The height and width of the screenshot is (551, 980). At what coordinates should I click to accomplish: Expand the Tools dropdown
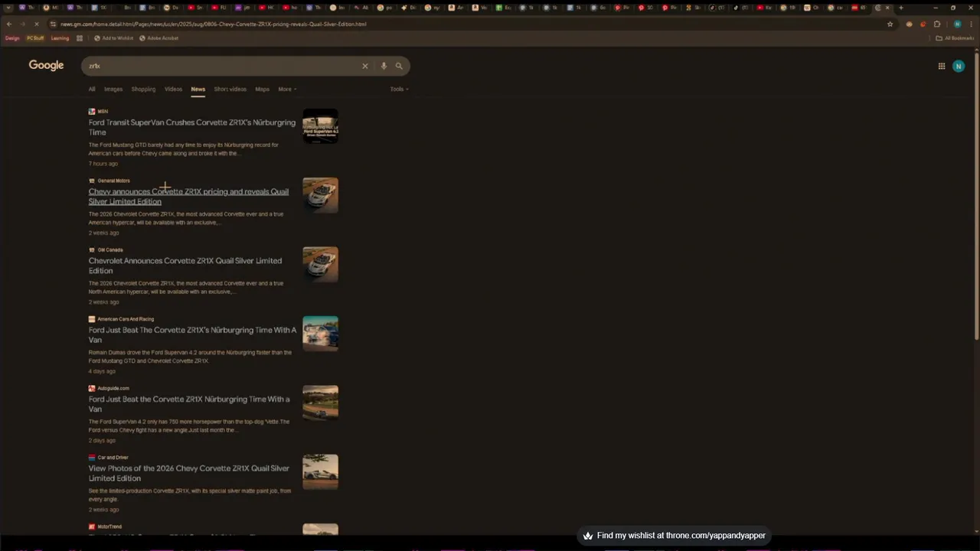[x=399, y=89]
